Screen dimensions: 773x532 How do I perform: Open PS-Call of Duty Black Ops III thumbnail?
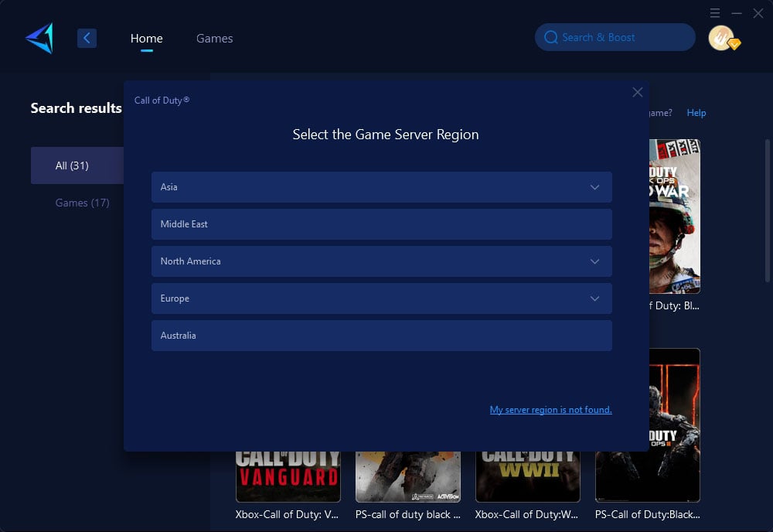click(673, 425)
